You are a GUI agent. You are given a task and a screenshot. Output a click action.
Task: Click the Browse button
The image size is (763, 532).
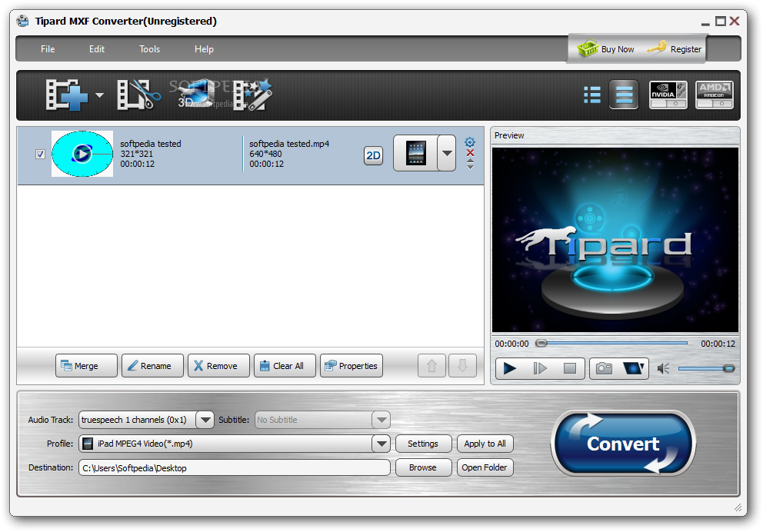point(423,467)
